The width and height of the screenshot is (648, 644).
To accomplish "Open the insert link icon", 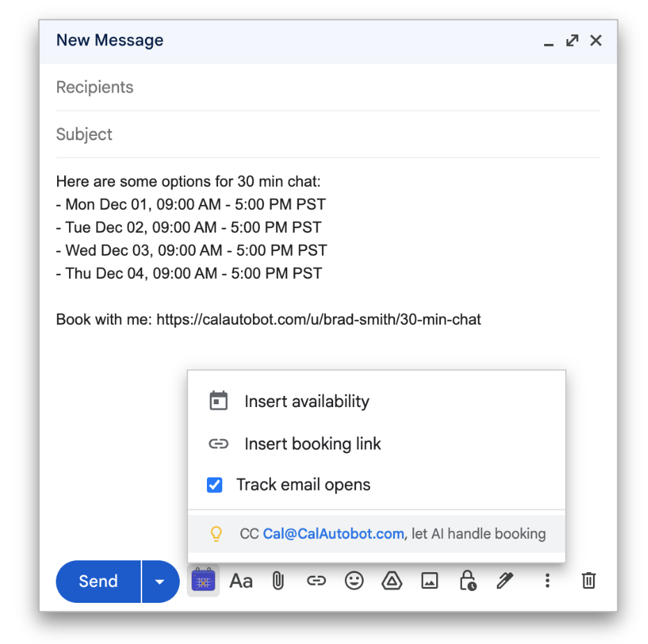I will click(x=316, y=580).
